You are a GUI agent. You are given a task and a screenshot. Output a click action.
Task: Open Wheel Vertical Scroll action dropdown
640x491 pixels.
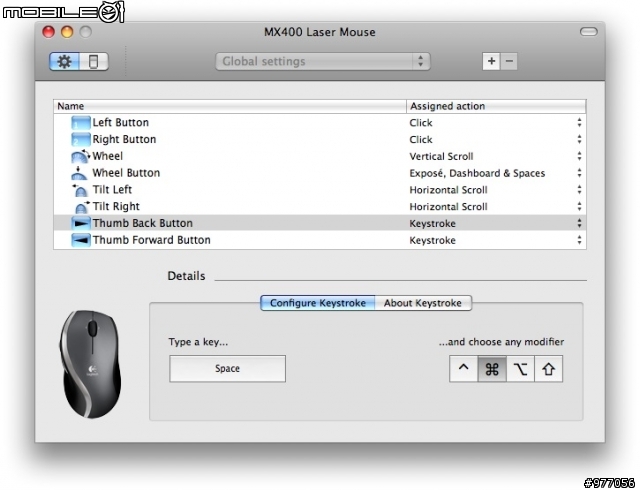[x=579, y=156]
